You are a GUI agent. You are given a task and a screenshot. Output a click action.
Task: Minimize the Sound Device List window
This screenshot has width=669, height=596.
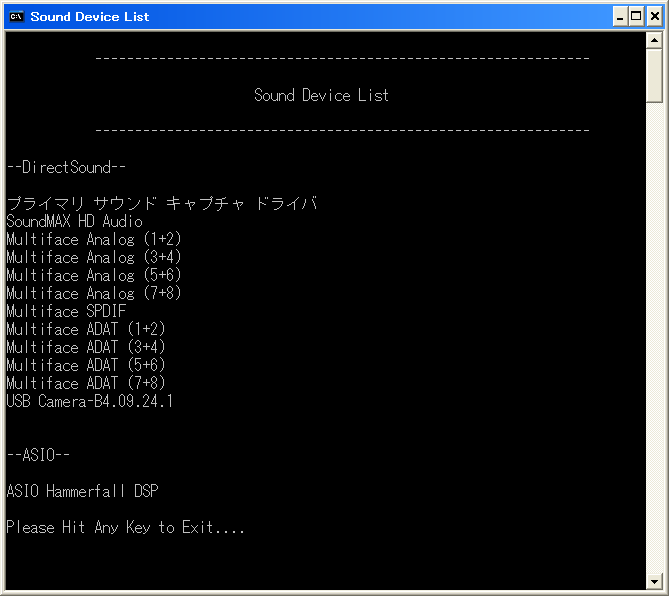tap(619, 16)
